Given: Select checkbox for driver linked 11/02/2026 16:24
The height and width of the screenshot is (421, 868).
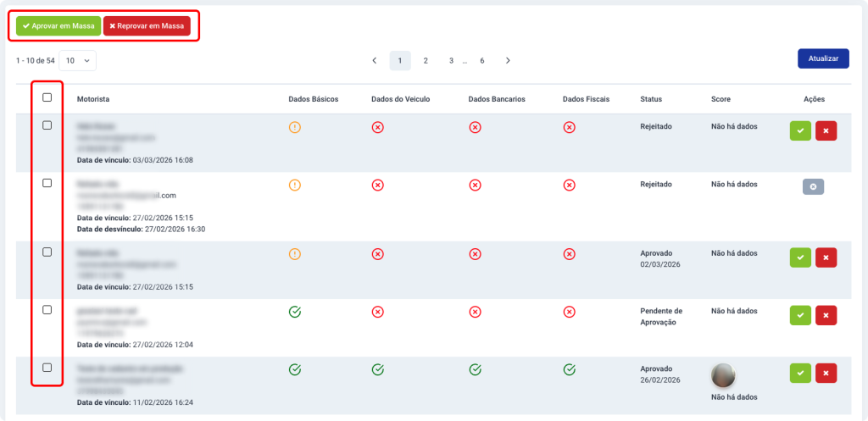Looking at the screenshot, I should [47, 368].
